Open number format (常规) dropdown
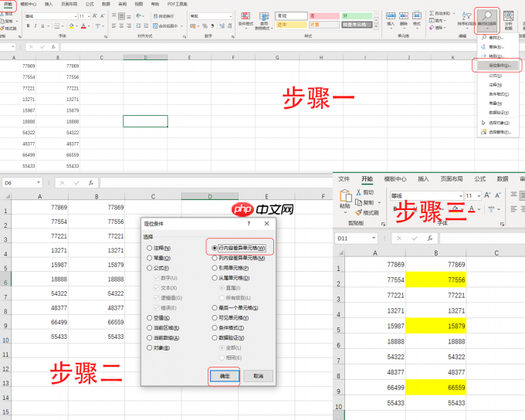 coord(231,16)
